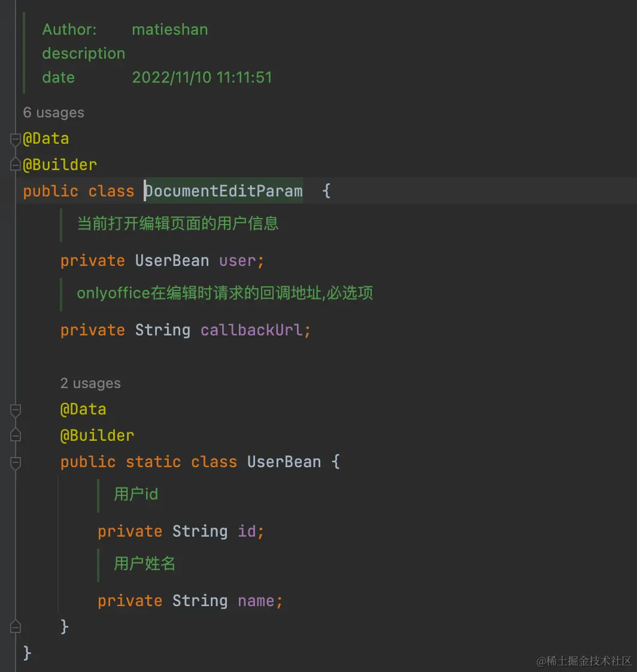Click the gutter fold icon at UserBean closing brace
This screenshot has height=672, width=637.
15,626
